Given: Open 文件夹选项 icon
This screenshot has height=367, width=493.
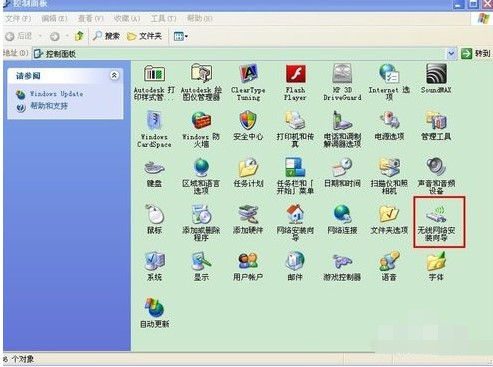Looking at the screenshot, I should click(389, 214).
